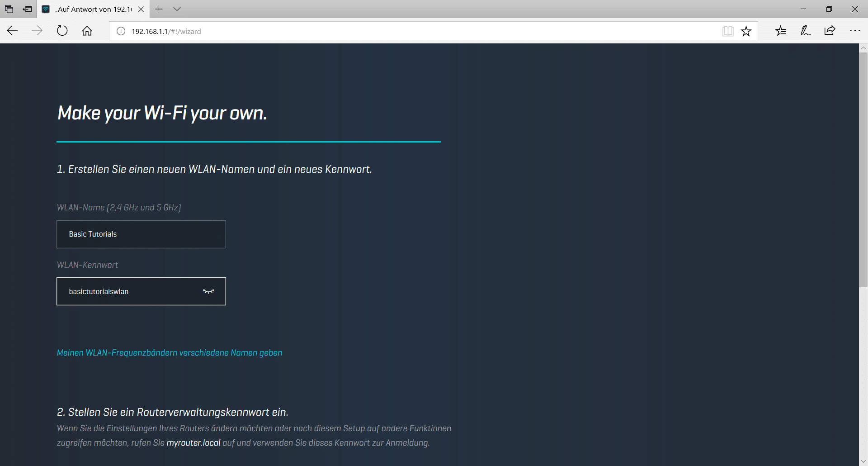Go to the browser Home page
Screen dimensions: 868x466
tap(87, 31)
